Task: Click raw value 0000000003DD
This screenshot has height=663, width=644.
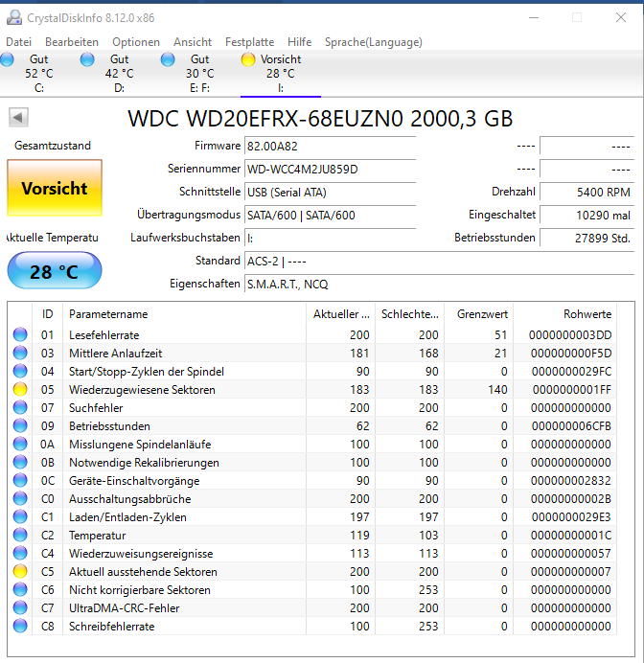Action: (570, 335)
